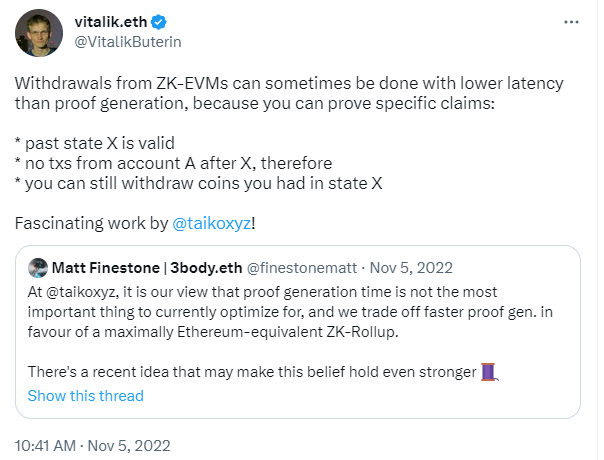Click the thread spool emoji
604x460 pixels.
pos(489,372)
